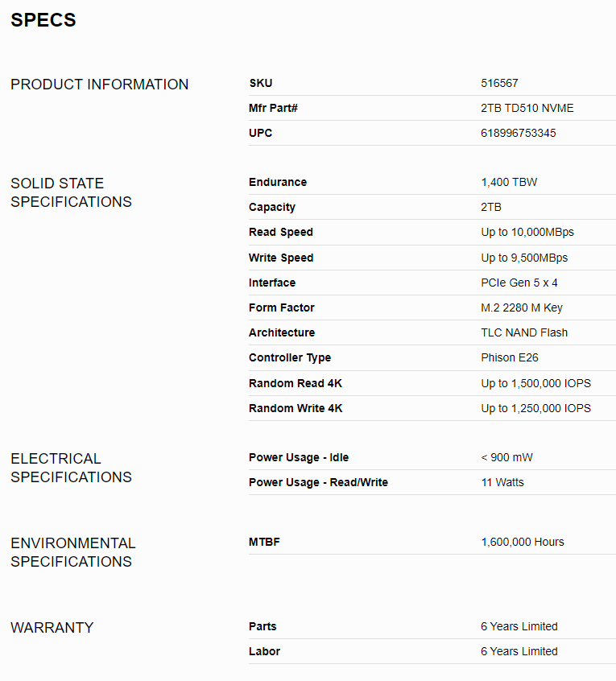
Task: Click the Parts warranty value 6 Years Limited
Action: (519, 626)
